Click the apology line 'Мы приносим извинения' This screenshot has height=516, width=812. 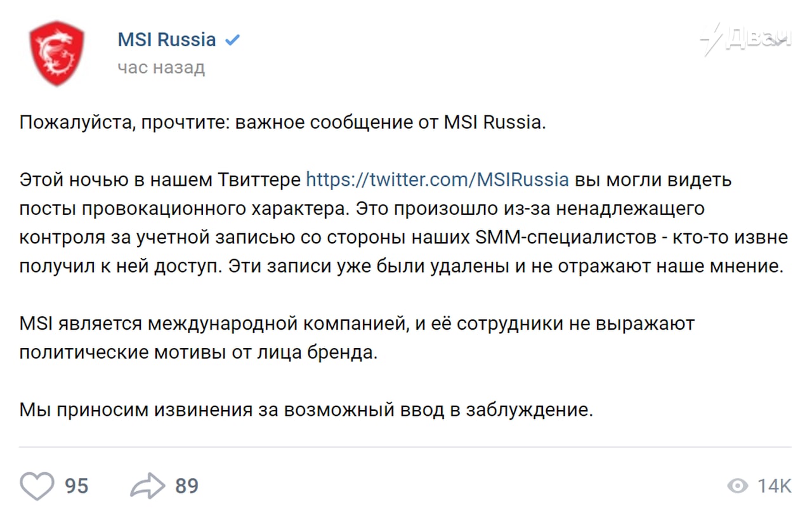135,410
